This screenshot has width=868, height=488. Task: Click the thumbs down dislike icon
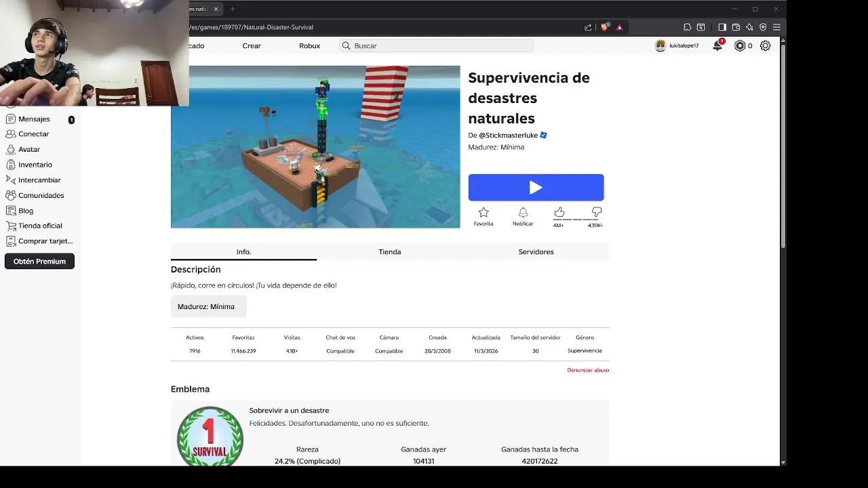(597, 213)
